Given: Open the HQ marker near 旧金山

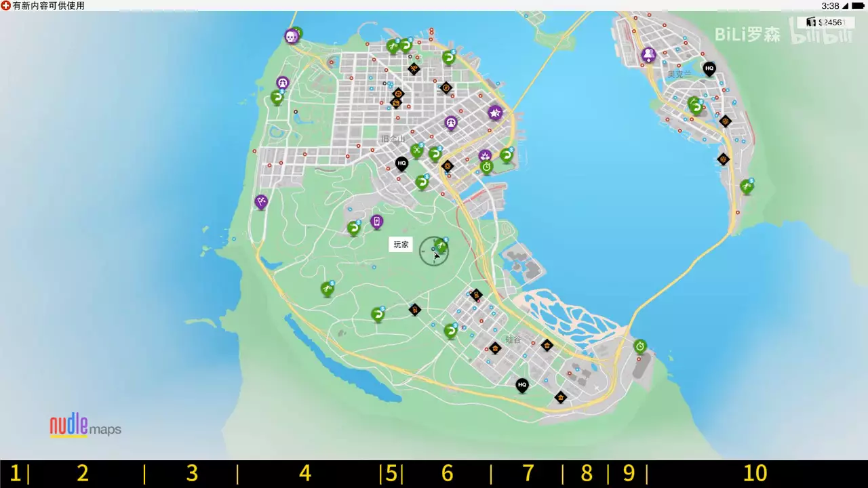Looking at the screenshot, I should pyautogui.click(x=401, y=164).
